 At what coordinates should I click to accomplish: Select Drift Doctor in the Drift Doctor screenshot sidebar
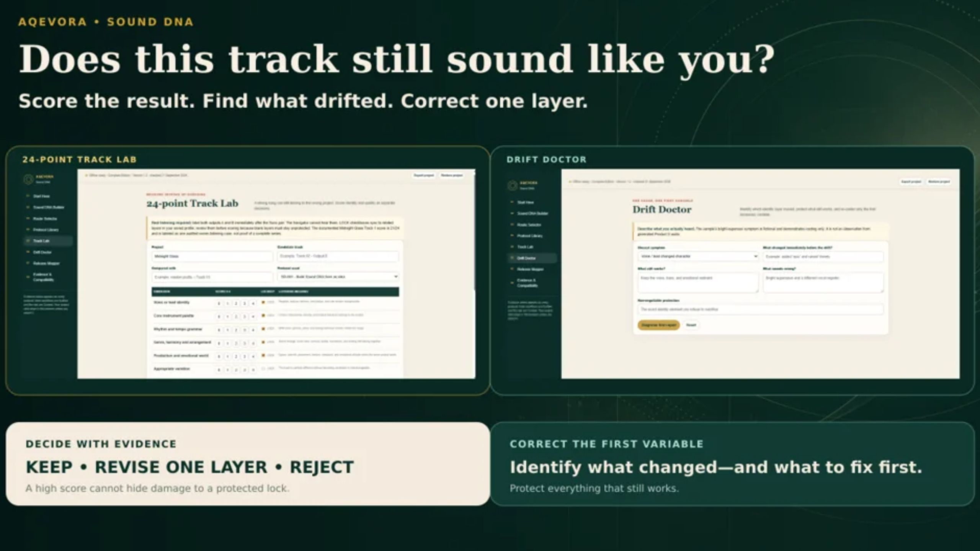pyautogui.click(x=532, y=258)
